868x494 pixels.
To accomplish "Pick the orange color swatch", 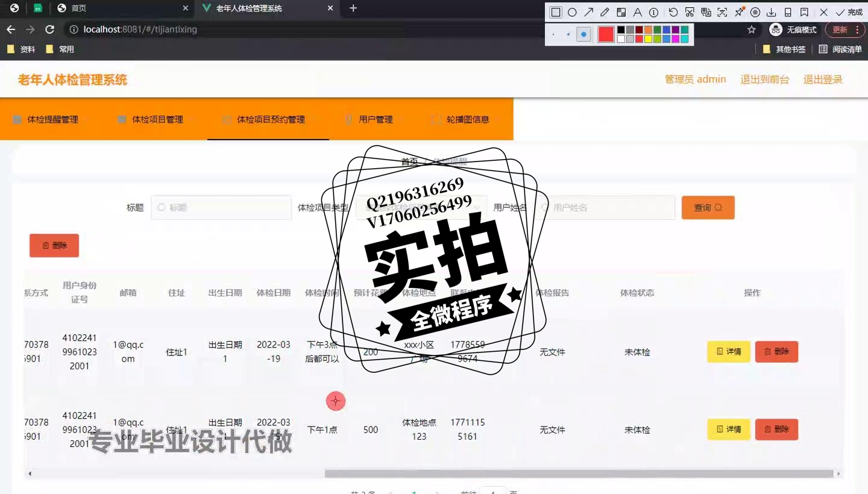I will 648,30.
